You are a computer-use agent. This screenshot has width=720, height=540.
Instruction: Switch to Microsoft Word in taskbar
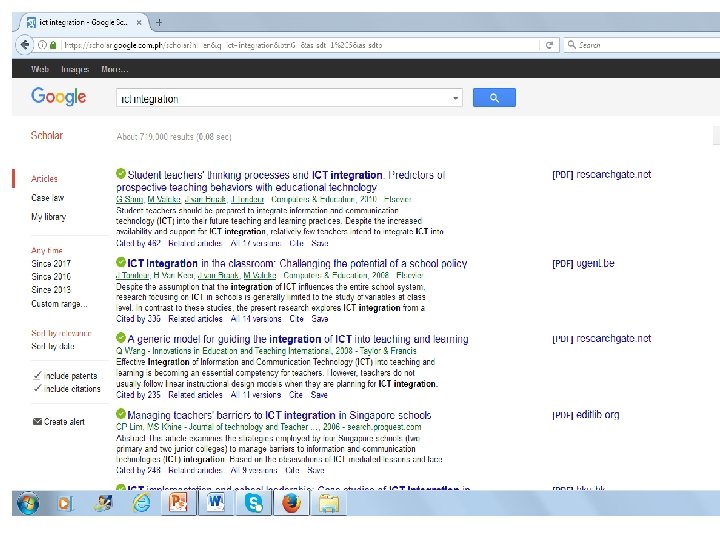click(x=215, y=502)
